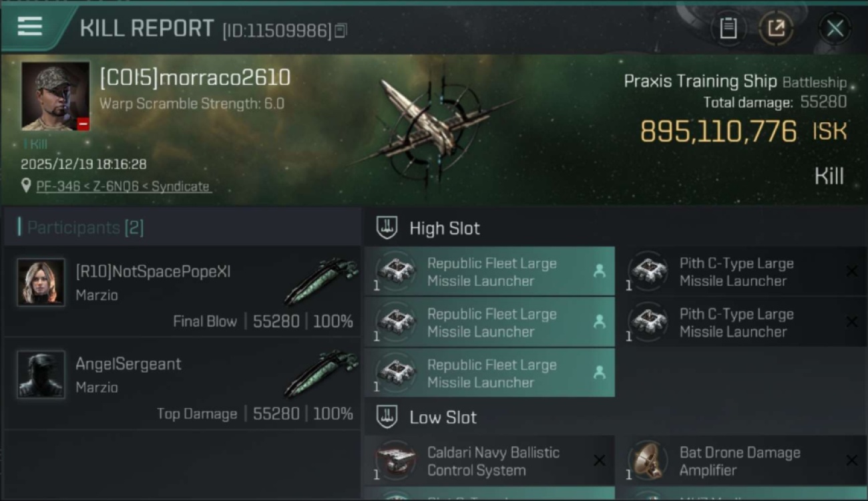Open AngelSergeant's character portrait
This screenshot has width=868, height=501.
(x=41, y=374)
